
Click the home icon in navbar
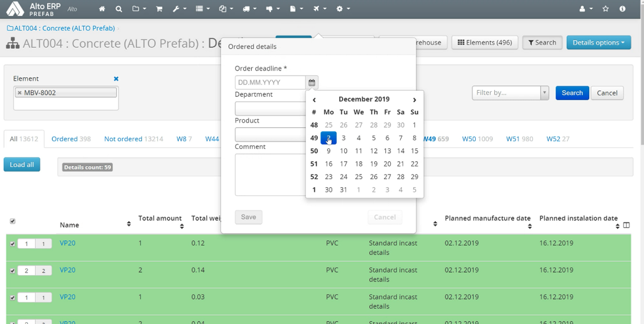102,9
